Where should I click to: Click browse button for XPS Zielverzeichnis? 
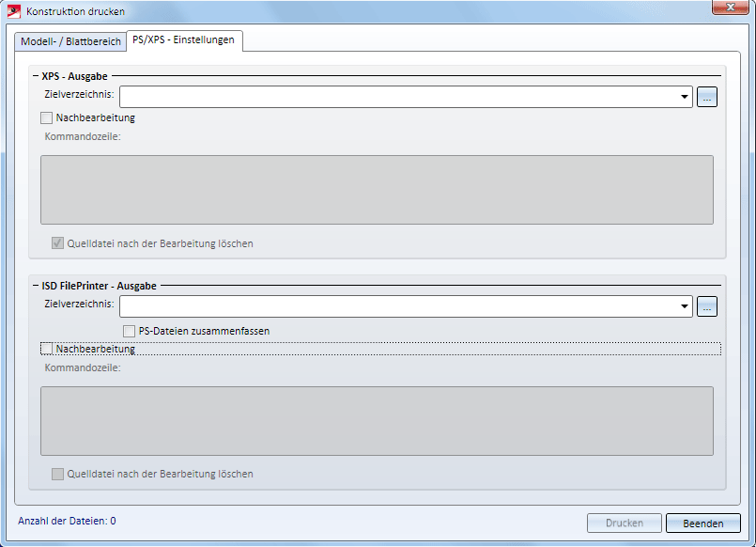tap(707, 96)
